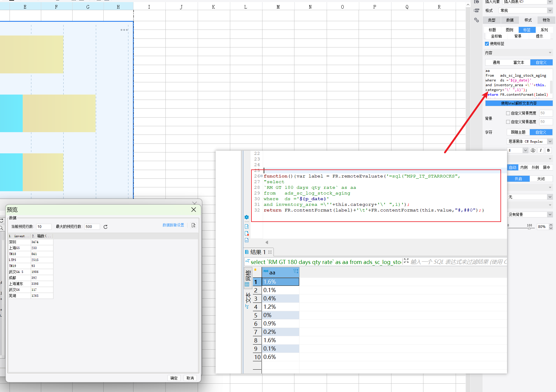The height and width of the screenshot is (392, 556).
Task: Close the Preview dialog
Action: coord(193,210)
